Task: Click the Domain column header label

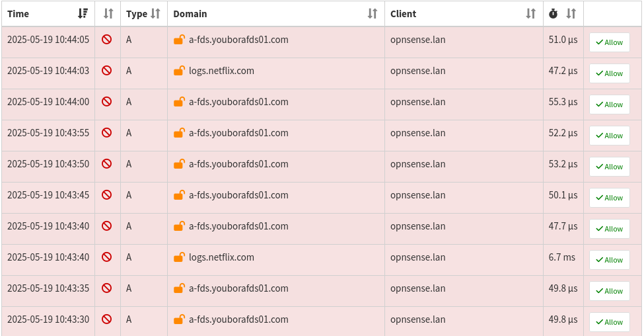Action: point(190,13)
